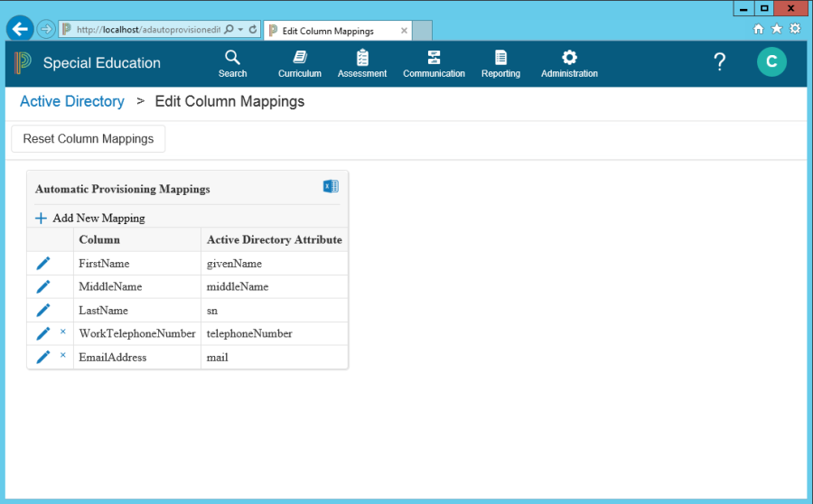Open the user avatar C menu
This screenshot has height=504, width=813.
(x=771, y=61)
